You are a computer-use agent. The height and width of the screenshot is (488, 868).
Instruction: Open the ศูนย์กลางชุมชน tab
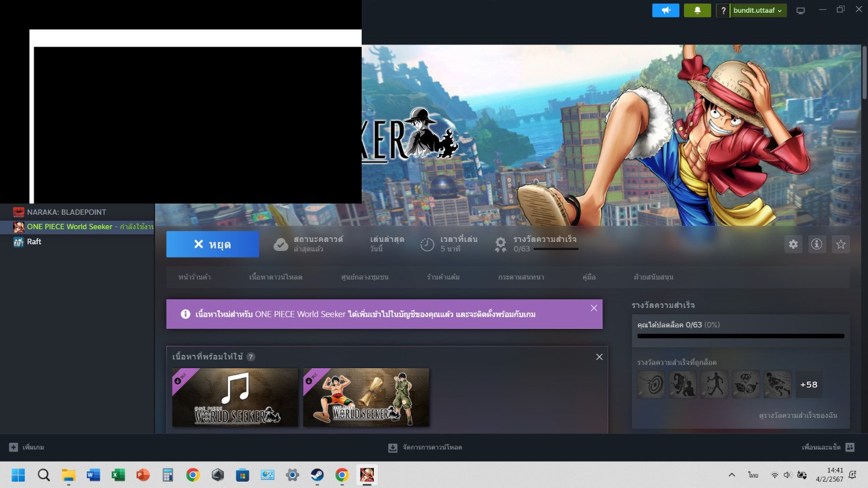365,277
